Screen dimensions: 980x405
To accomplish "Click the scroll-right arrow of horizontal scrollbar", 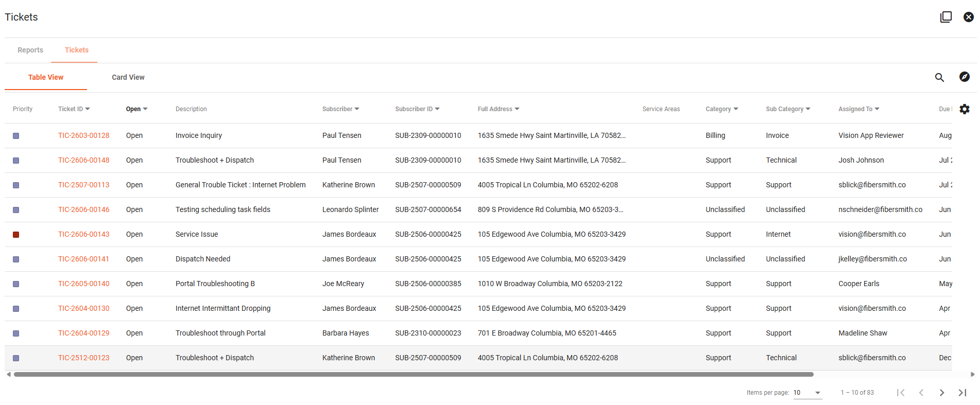I will pos(972,375).
